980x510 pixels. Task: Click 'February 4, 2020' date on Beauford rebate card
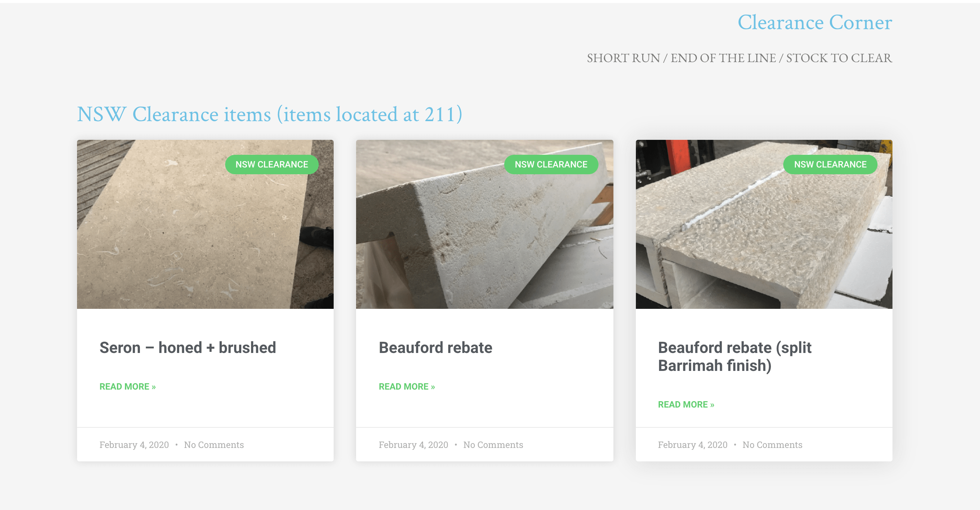(413, 445)
